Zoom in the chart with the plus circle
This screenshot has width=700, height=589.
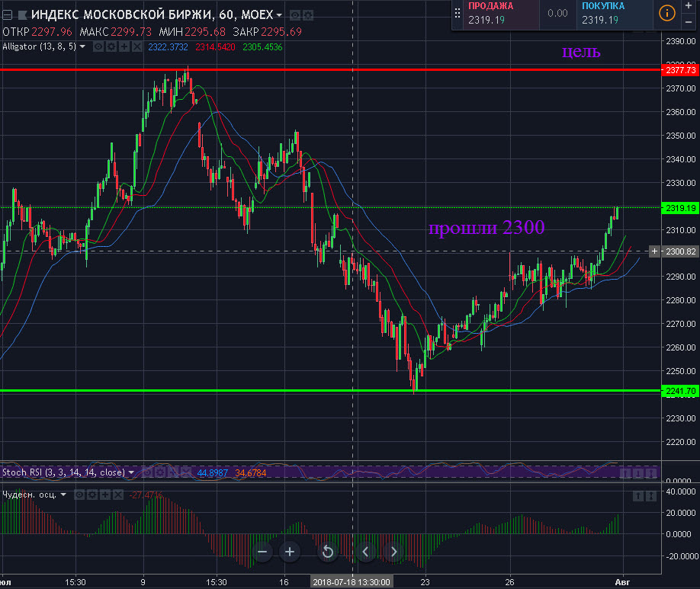tap(290, 552)
